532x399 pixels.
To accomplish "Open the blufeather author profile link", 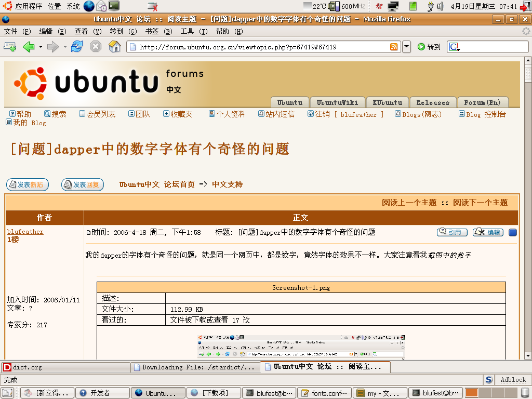I will click(x=25, y=231).
